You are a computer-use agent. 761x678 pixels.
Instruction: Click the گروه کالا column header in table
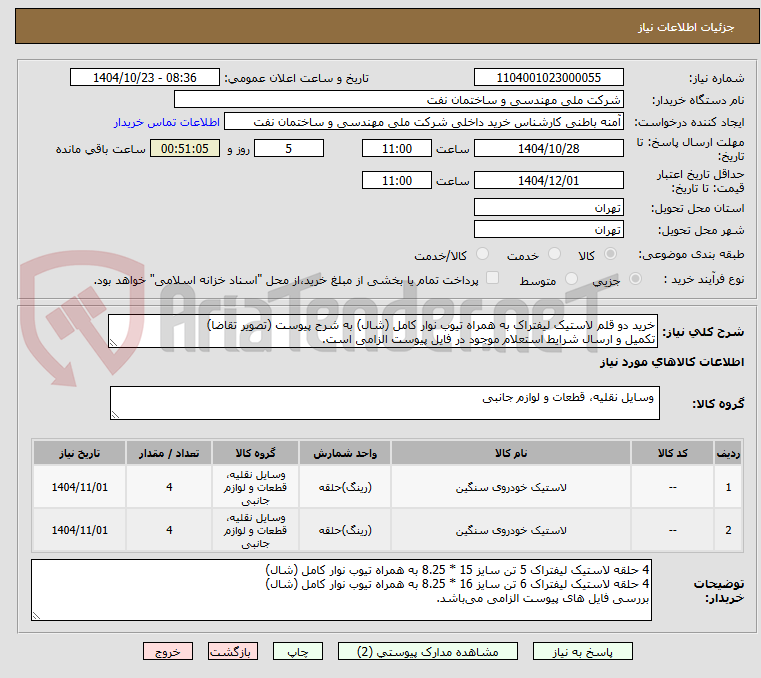[x=255, y=453]
